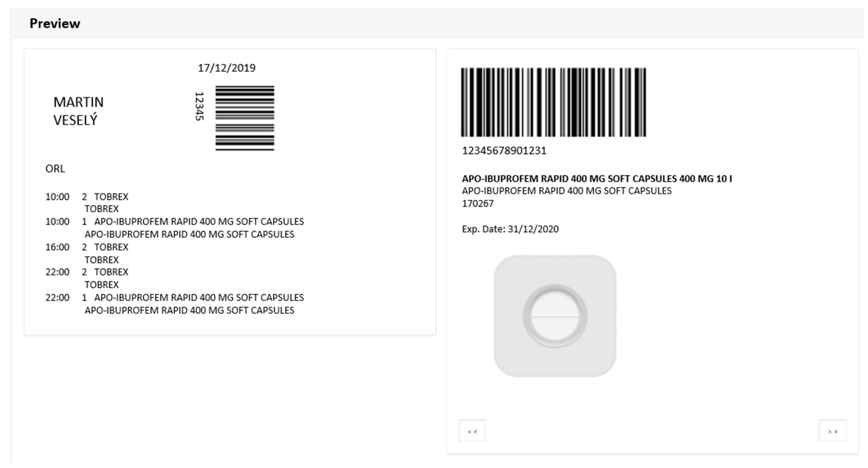Click patient name MARTIN VESELÝ
The height and width of the screenshot is (468, 868).
(x=78, y=111)
